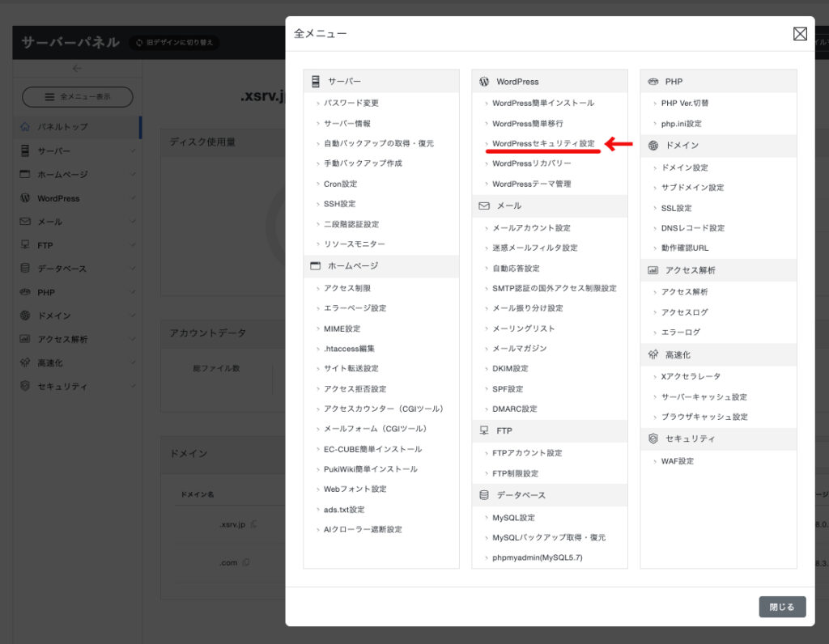Open .htaccess編集

point(349,349)
